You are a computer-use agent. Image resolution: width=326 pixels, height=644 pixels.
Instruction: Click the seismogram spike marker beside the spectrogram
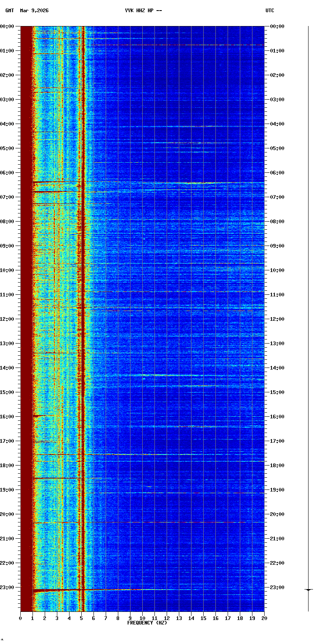[x=309, y=590]
